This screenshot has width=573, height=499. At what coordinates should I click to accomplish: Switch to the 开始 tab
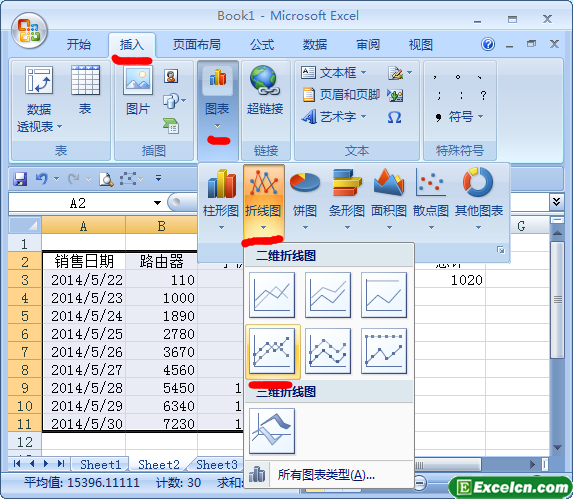point(79,45)
